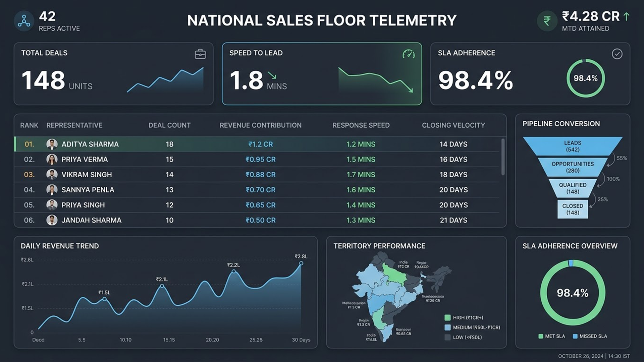The width and height of the screenshot is (644, 362).
Task: Click Priya Verma's ₹0.95 CR revenue
Action: 261,159
